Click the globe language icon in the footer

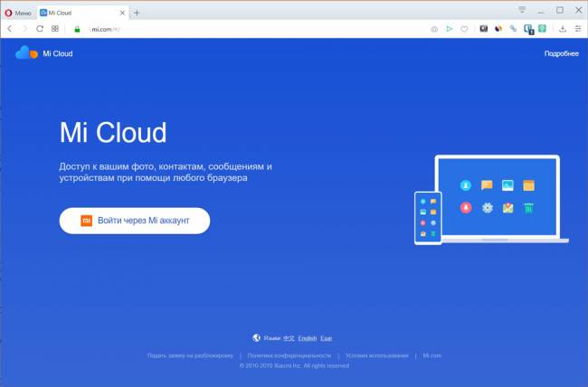(x=257, y=338)
